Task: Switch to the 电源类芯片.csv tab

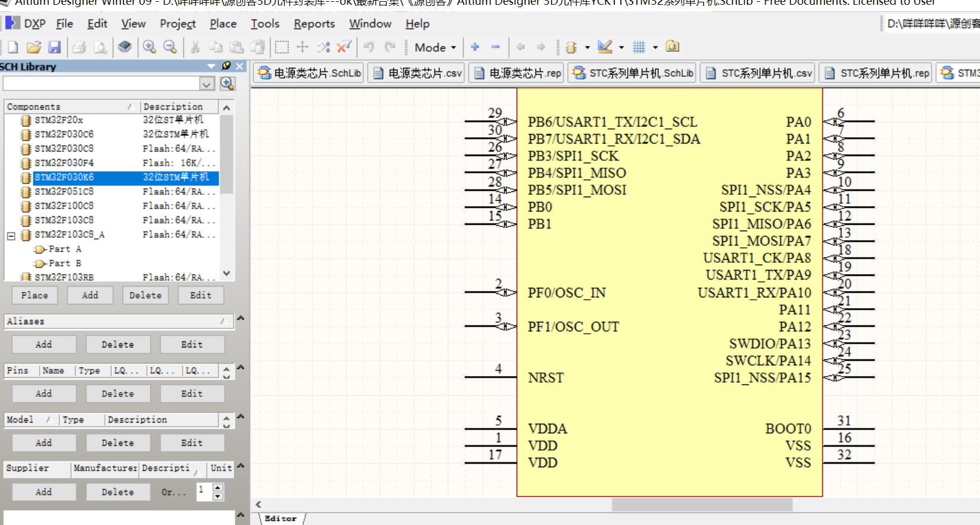Action: tap(416, 73)
